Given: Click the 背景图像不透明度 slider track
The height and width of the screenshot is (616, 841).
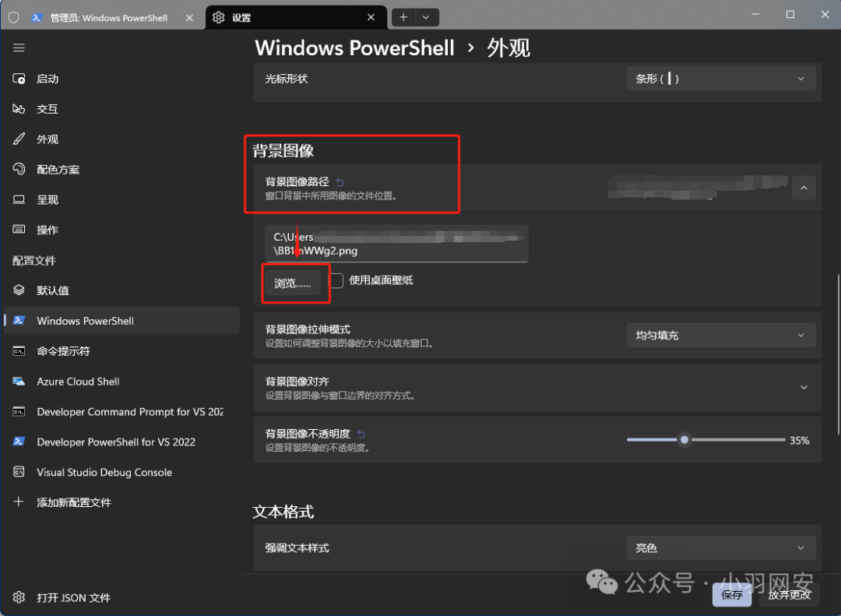Looking at the screenshot, I should coord(706,440).
